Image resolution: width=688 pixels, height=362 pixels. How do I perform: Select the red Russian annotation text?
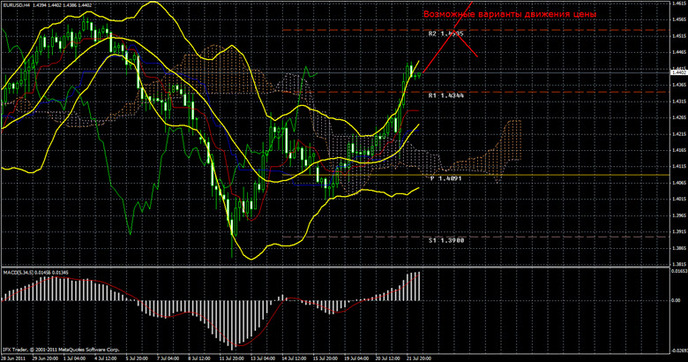coord(510,14)
